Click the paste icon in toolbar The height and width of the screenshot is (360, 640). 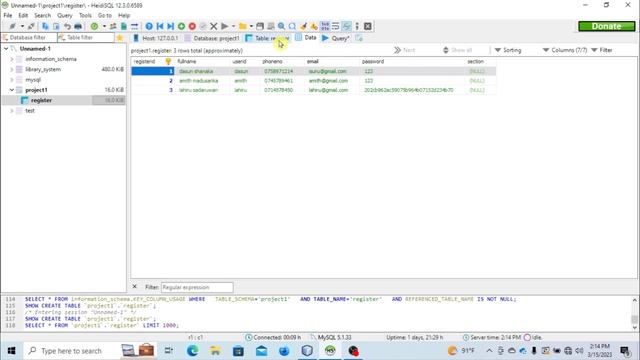click(56, 26)
